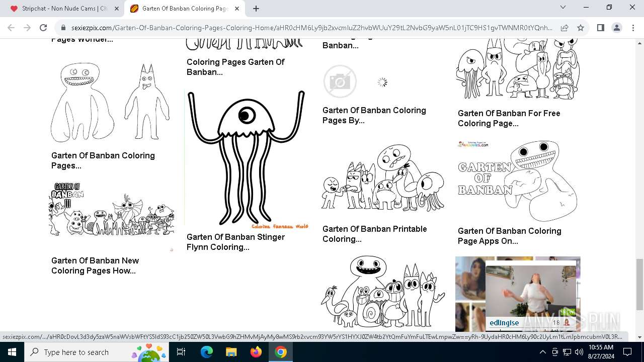
Task: Open Garten of Banban III characters thumbnail
Action: pyautogui.click(x=112, y=216)
